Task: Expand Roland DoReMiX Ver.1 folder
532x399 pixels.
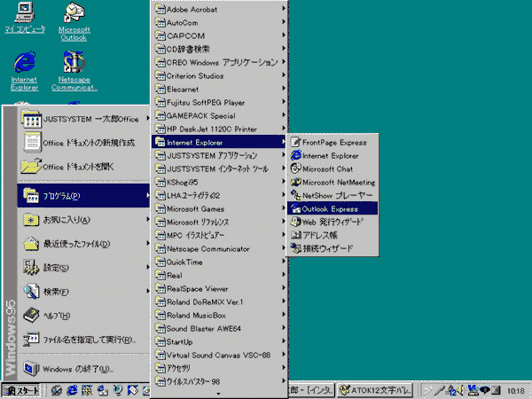Action: coord(219,301)
